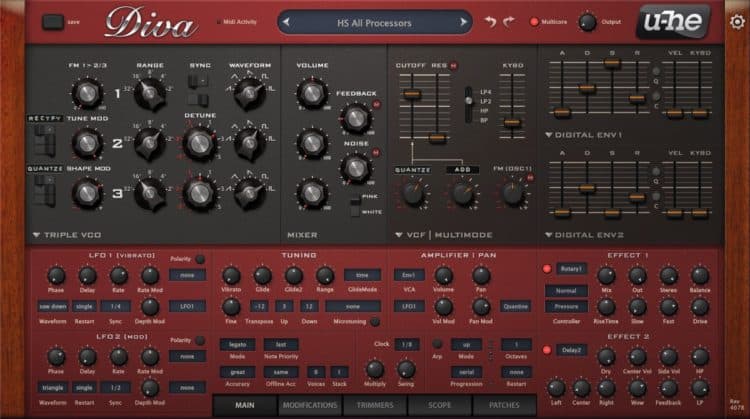Click the redo arrow icon

click(508, 22)
